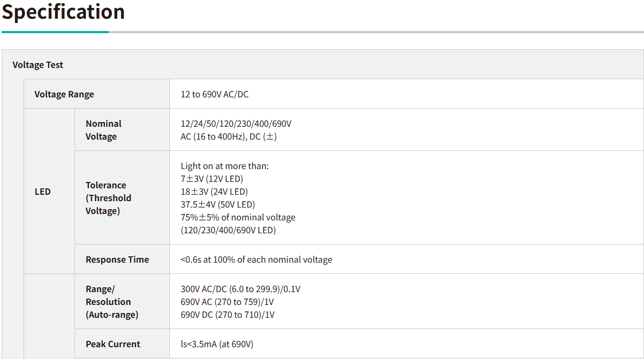Select the Nominal Voltage label

point(103,130)
